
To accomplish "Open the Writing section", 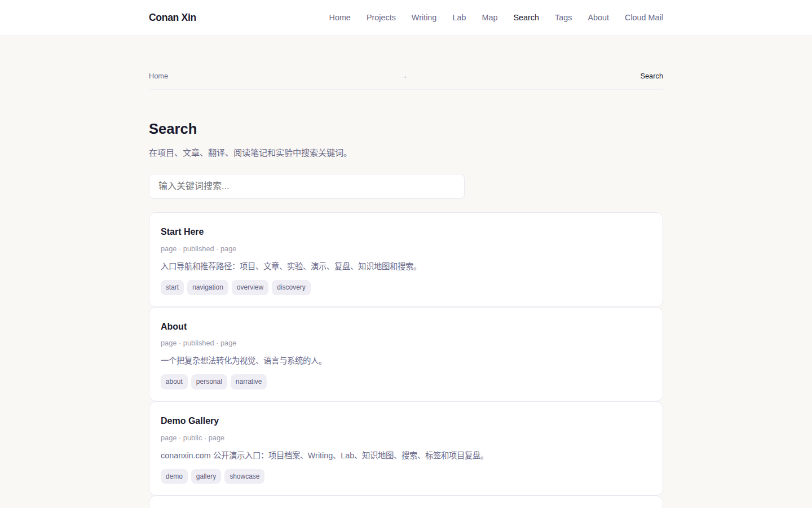I will pos(423,17).
